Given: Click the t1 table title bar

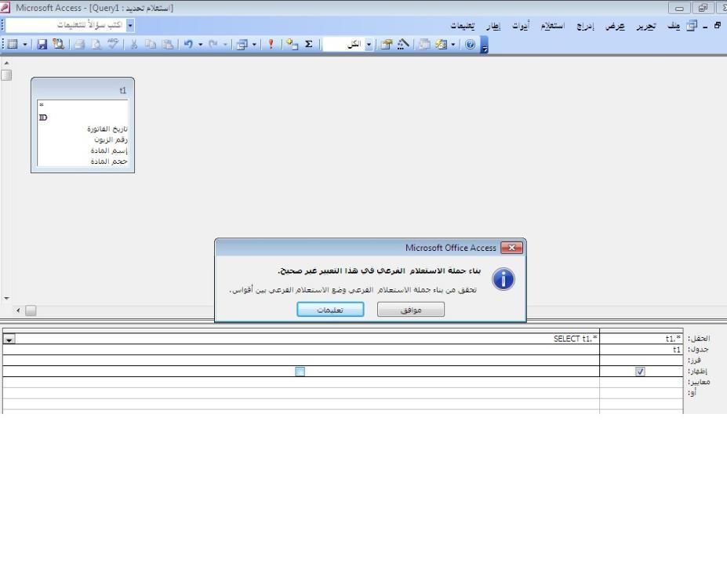Looking at the screenshot, I should pyautogui.click(x=82, y=89).
